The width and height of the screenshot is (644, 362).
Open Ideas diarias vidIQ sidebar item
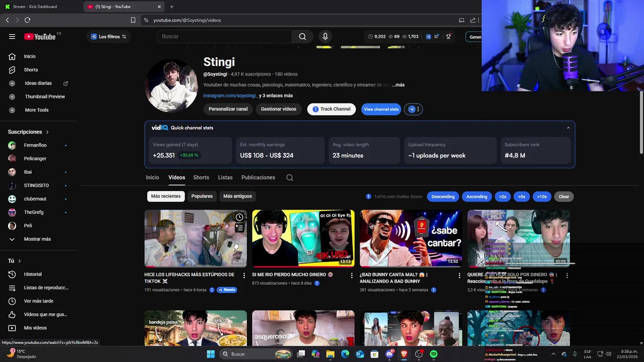pos(39,83)
